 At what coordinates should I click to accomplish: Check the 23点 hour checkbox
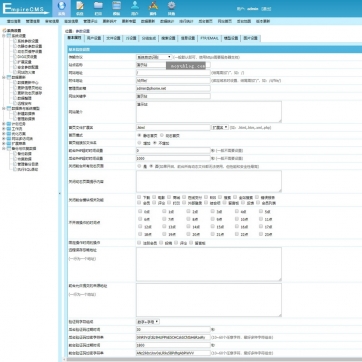click(x=261, y=234)
